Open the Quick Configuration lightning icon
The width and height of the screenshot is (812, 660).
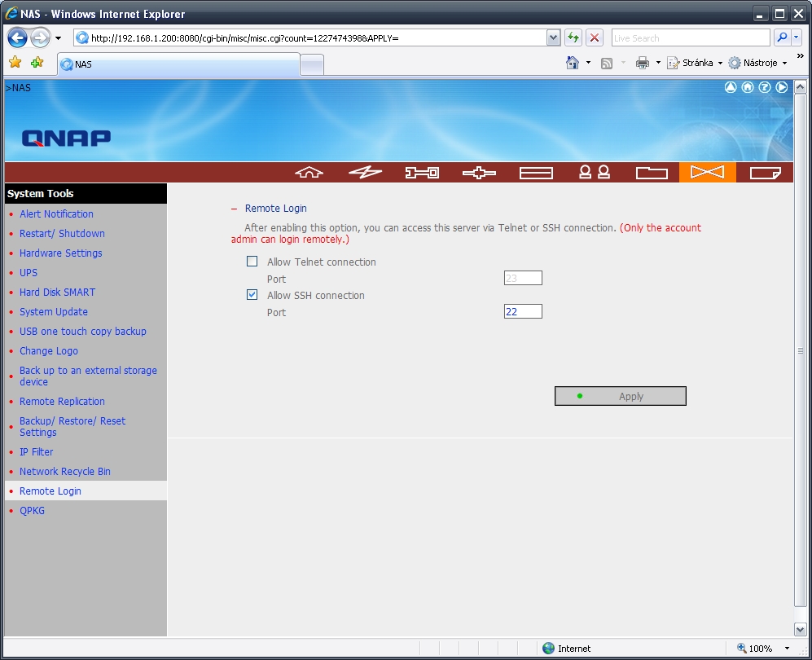click(366, 173)
